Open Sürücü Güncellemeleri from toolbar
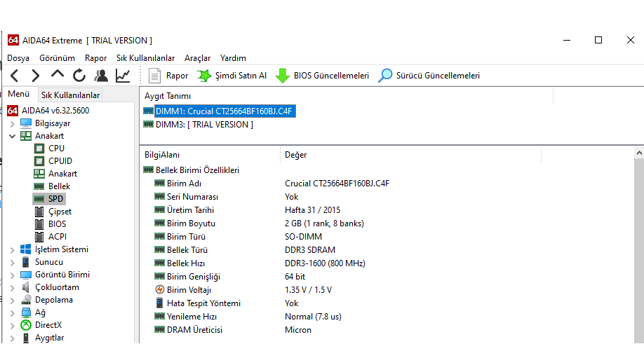Image resolution: width=644 pixels, height=344 pixels. [x=429, y=76]
